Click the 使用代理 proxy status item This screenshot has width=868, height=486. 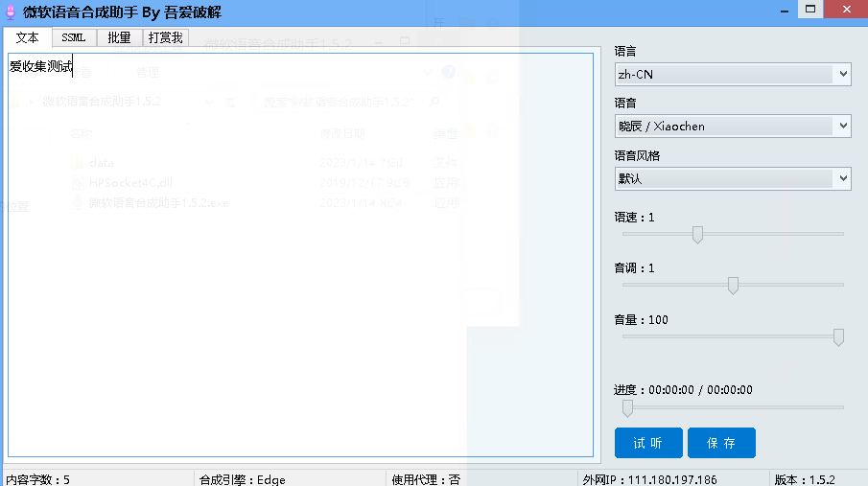(426, 479)
